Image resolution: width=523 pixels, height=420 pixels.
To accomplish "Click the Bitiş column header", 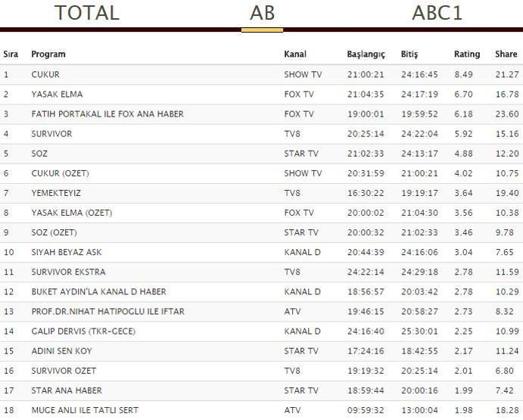I will (x=409, y=54).
